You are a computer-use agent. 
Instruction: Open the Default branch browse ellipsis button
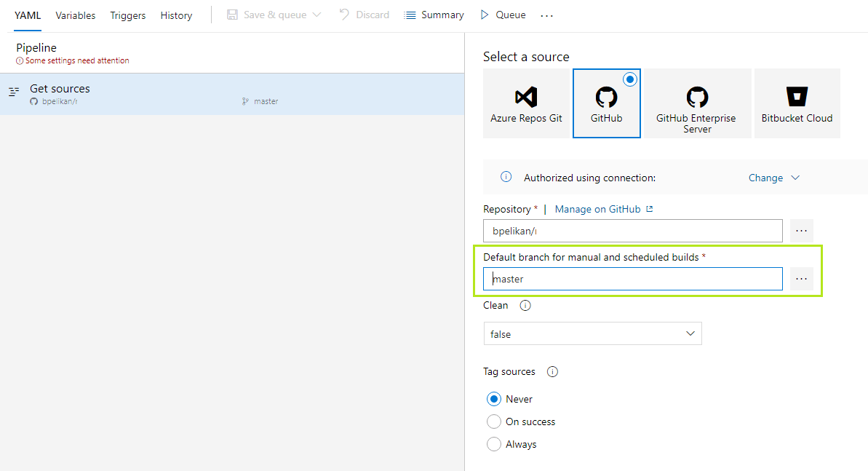point(801,279)
